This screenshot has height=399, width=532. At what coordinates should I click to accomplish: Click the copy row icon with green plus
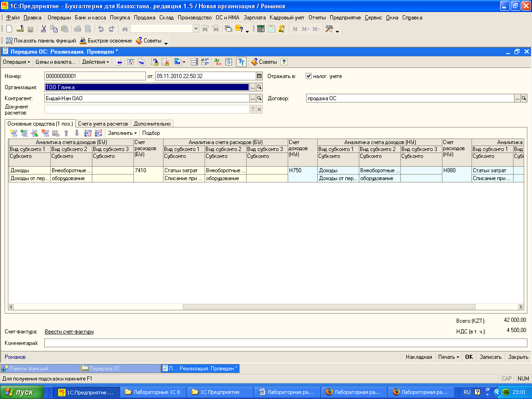(24, 133)
